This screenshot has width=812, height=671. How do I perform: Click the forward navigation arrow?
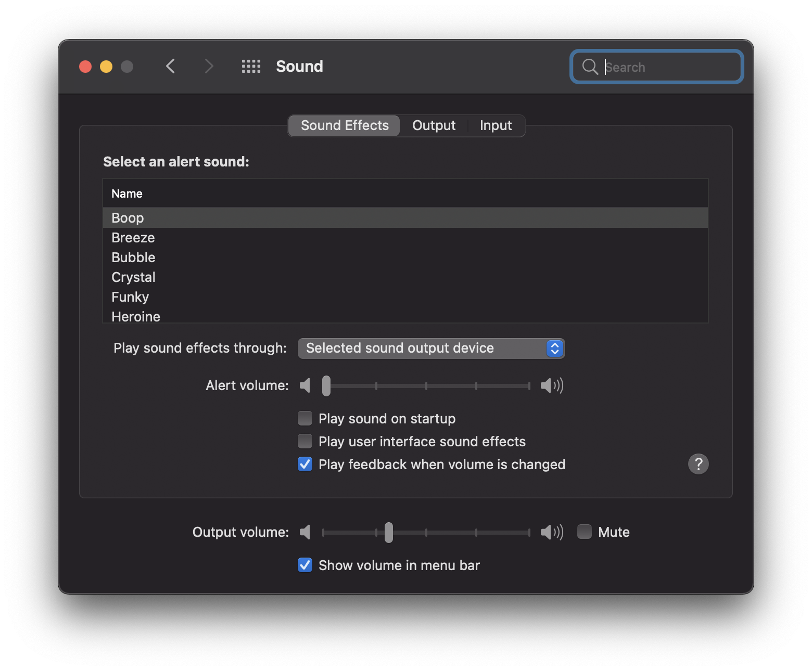209,66
